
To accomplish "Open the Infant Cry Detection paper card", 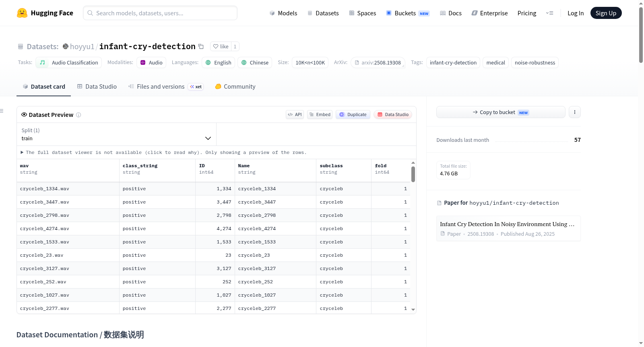I will click(x=508, y=229).
